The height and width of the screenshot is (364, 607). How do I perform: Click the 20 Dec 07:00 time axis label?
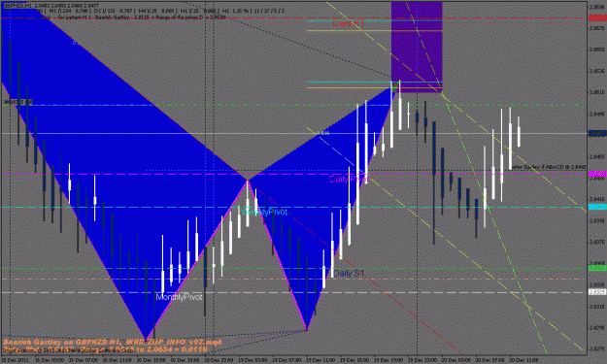point(489,360)
